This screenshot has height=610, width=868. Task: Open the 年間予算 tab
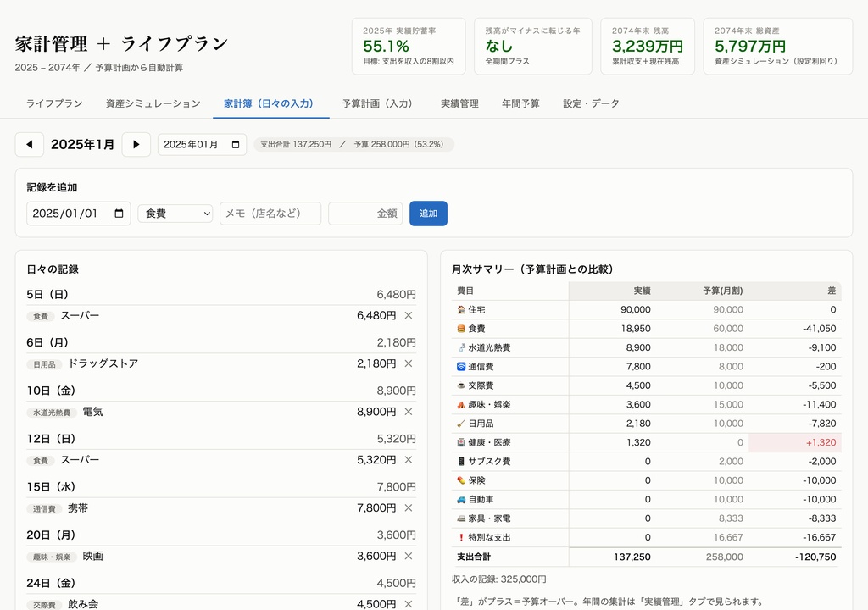click(520, 103)
